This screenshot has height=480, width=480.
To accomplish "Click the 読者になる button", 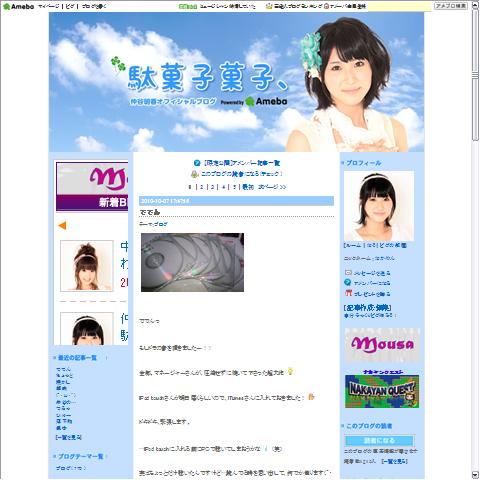I will 379,441.
